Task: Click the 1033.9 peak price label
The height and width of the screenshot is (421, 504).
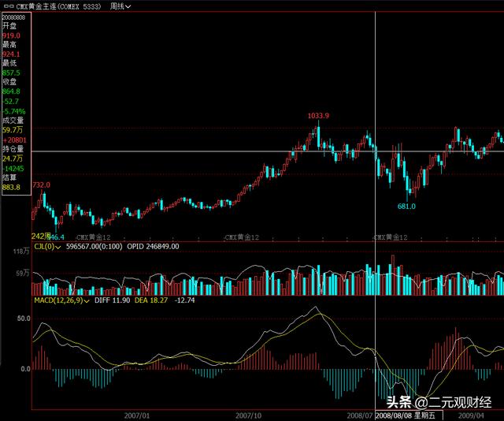Action: coord(318,116)
